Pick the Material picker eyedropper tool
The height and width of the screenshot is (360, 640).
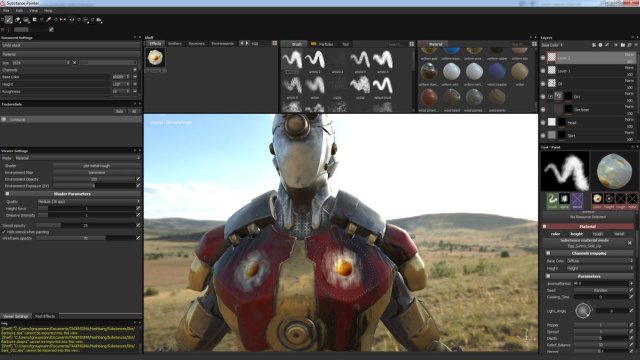pos(48,20)
